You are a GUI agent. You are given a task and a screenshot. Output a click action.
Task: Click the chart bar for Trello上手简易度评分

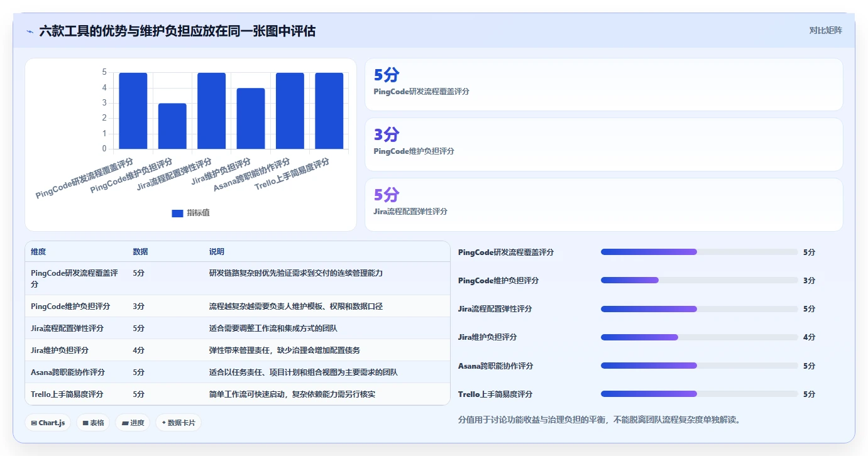329,111
